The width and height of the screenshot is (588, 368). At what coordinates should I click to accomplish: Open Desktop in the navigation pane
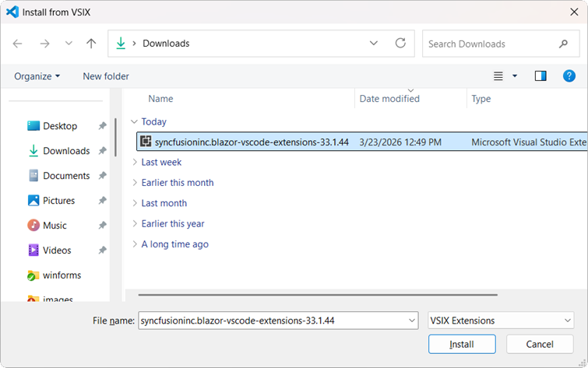pos(52,126)
